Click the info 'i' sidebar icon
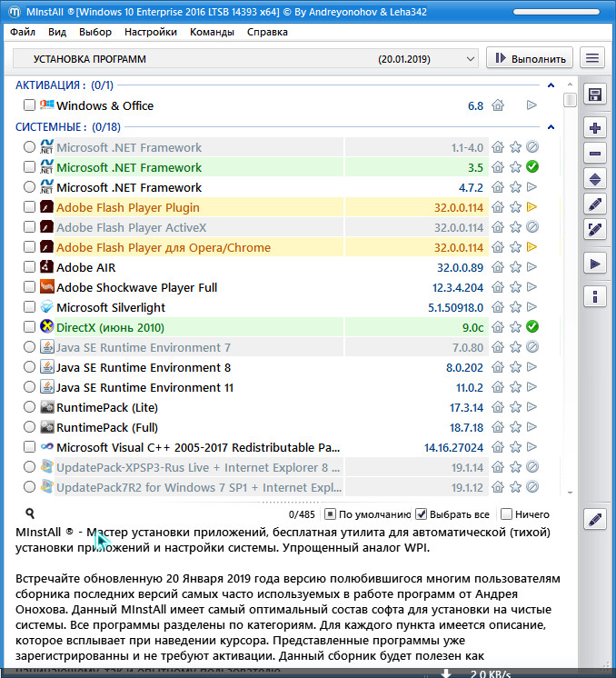This screenshot has width=616, height=678. (x=595, y=296)
